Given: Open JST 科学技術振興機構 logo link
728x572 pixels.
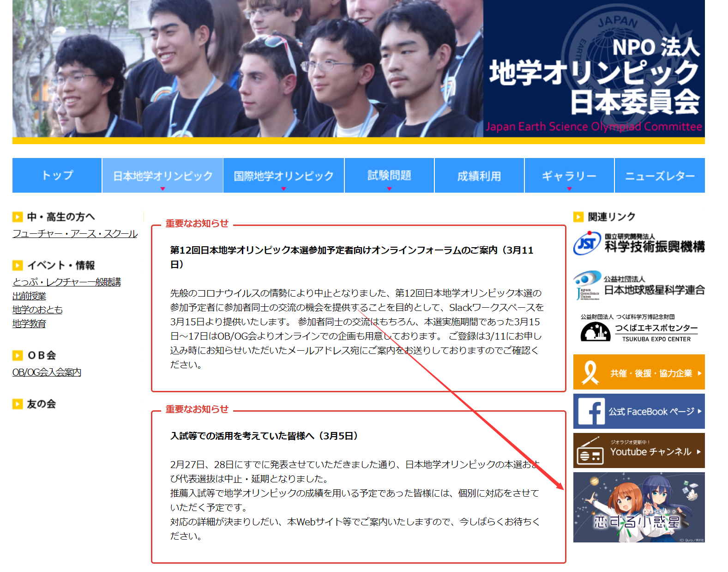Looking at the screenshot, I should pos(639,243).
